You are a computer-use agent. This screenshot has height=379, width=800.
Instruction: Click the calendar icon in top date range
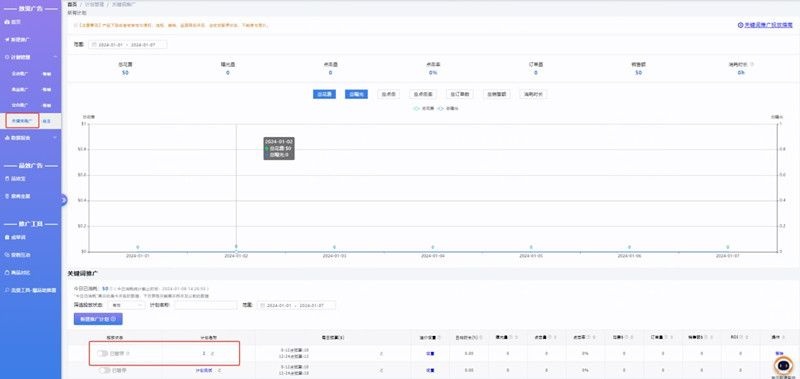[x=93, y=45]
